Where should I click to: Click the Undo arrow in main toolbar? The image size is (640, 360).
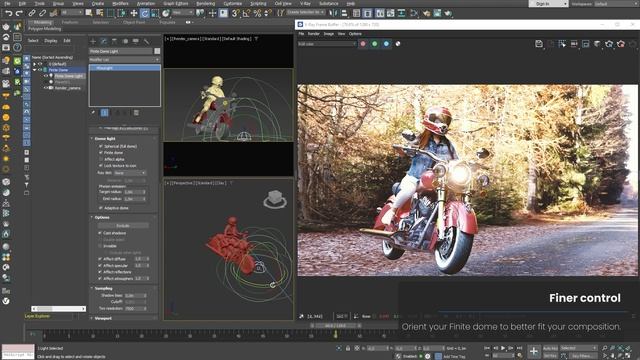click(8, 13)
